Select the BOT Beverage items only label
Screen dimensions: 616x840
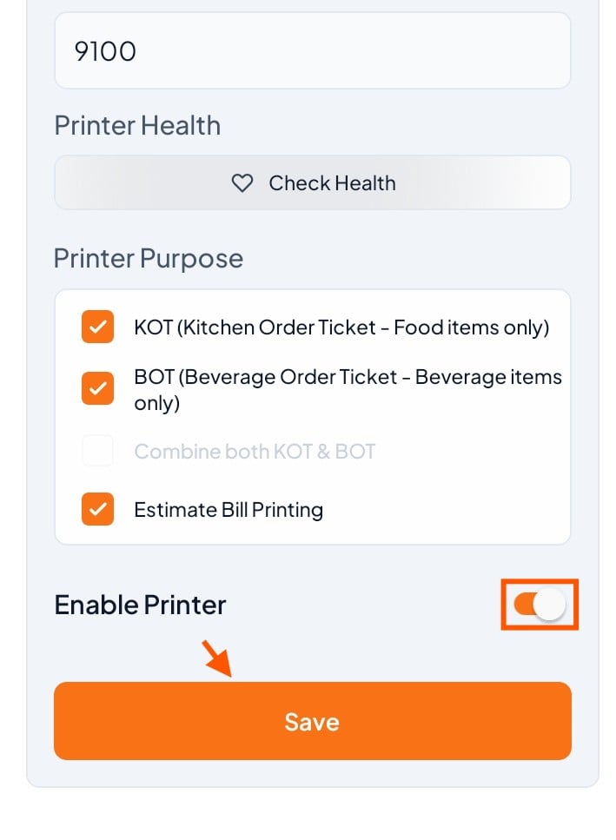pyautogui.click(x=348, y=390)
